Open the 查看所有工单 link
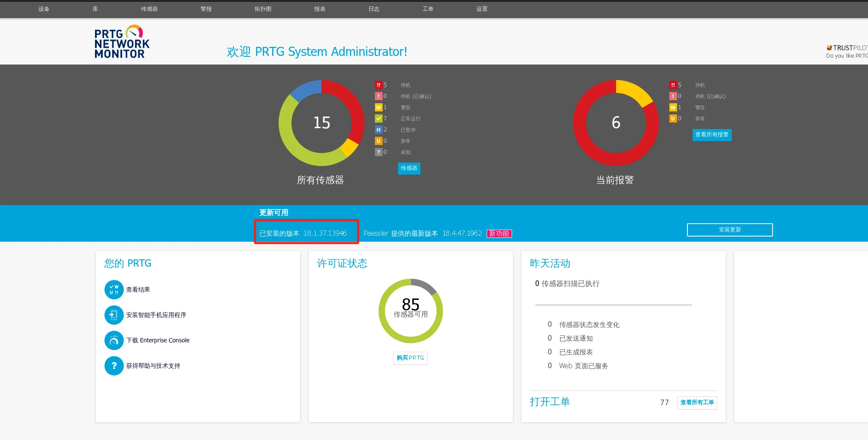Screen dimensions: 868x440 697,403
